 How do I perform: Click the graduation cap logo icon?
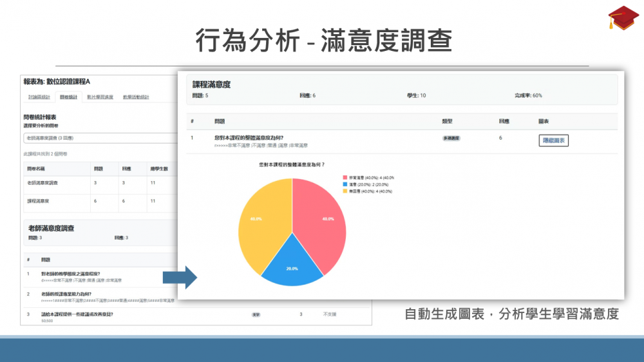coord(623,17)
